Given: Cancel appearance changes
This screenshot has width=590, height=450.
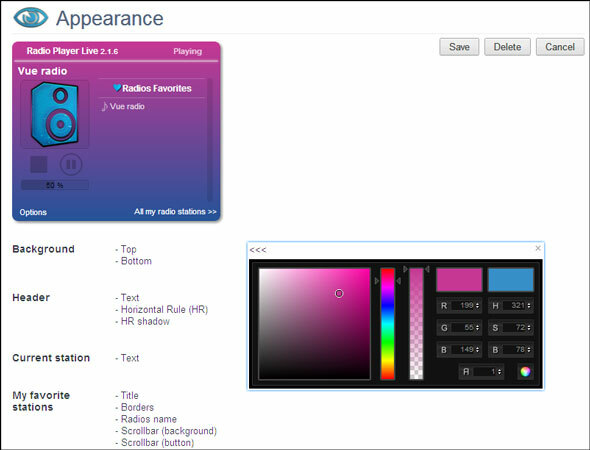Looking at the screenshot, I should 560,47.
